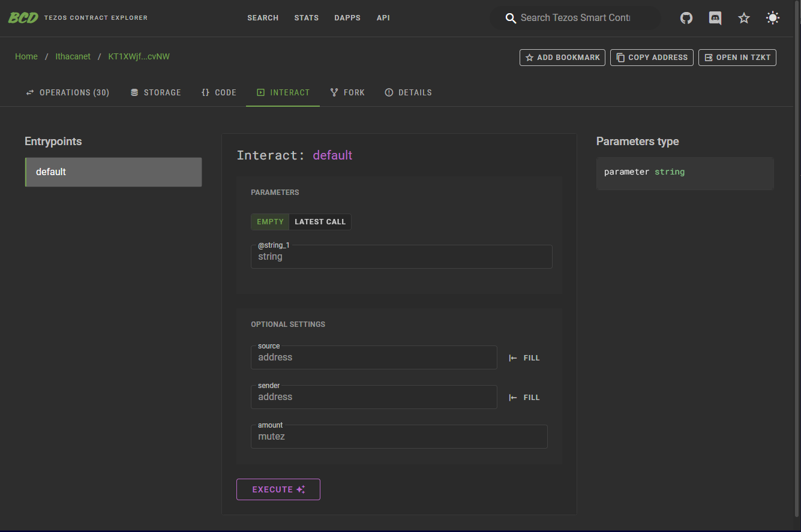
Task: Select the default entrypoint
Action: (x=113, y=172)
